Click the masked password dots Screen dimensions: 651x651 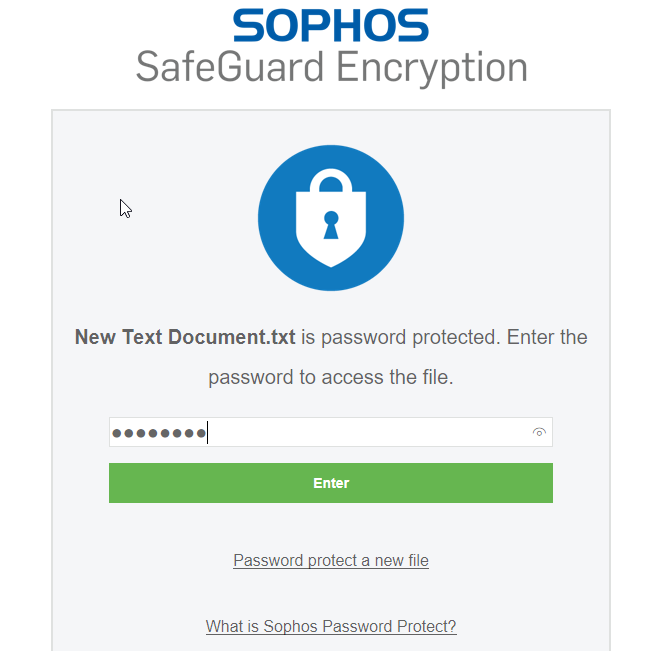(159, 433)
